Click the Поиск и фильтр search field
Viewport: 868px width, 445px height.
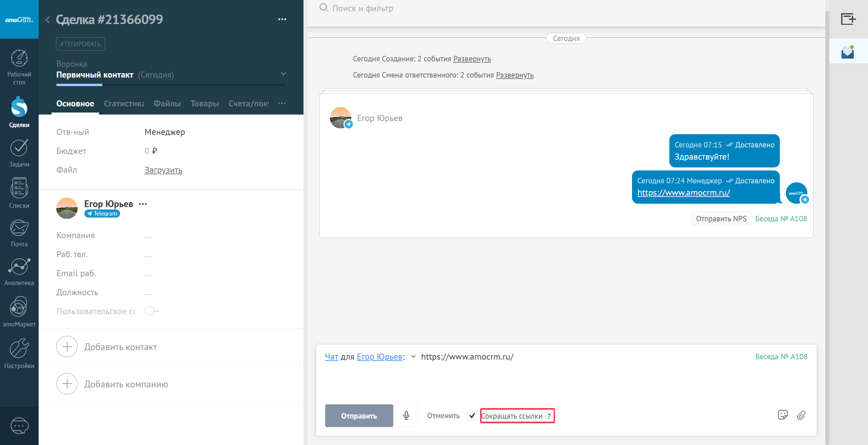pos(363,8)
